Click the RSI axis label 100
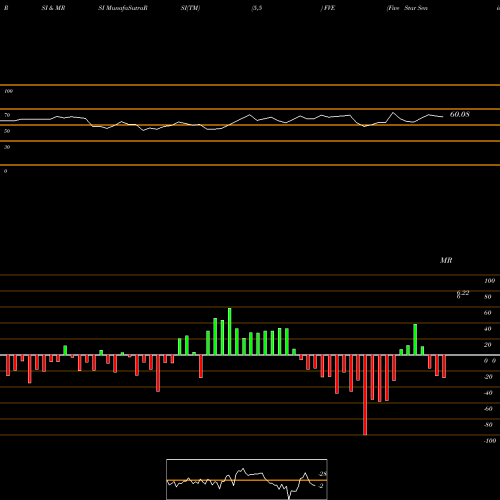 pyautogui.click(x=9, y=91)
